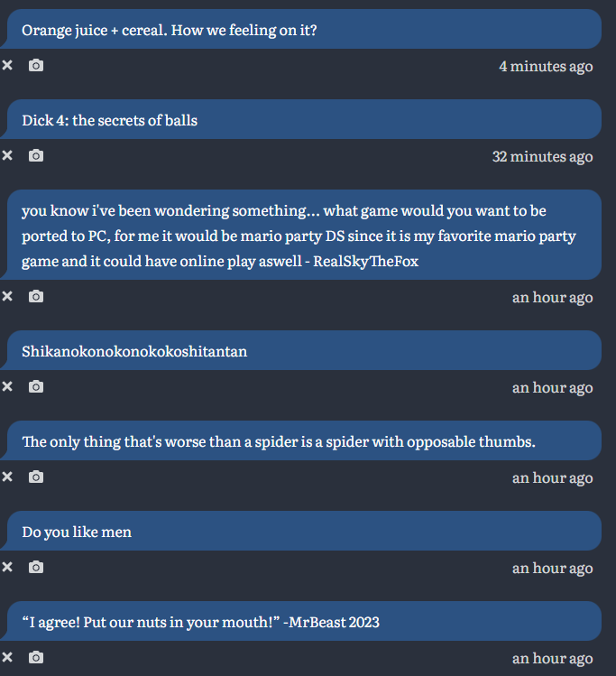Click the "4 minutes ago" timestamp
This screenshot has height=676, width=616.
(x=546, y=66)
